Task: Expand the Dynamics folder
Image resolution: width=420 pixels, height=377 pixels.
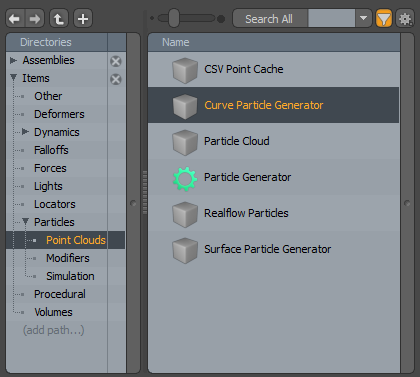Action: (x=25, y=132)
